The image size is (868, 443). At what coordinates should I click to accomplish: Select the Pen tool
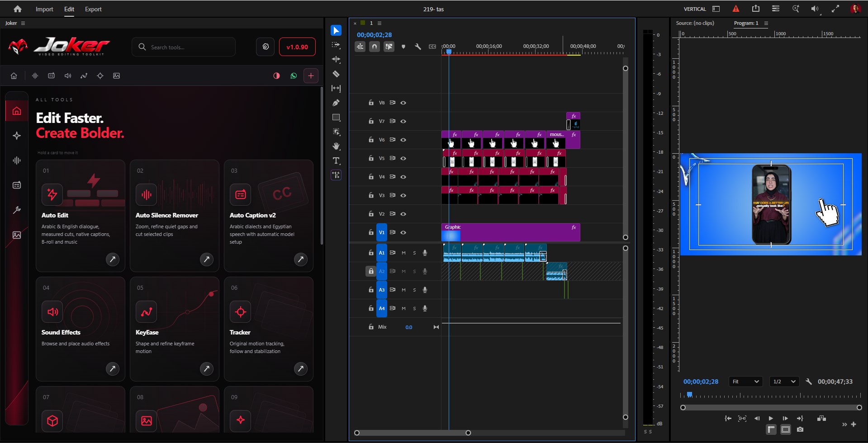[336, 103]
